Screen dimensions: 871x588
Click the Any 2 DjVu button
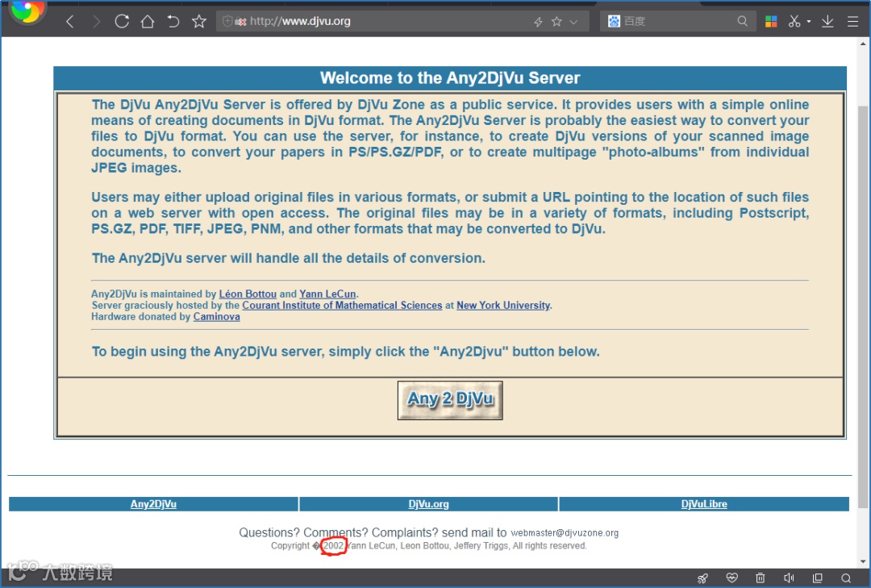click(x=450, y=400)
